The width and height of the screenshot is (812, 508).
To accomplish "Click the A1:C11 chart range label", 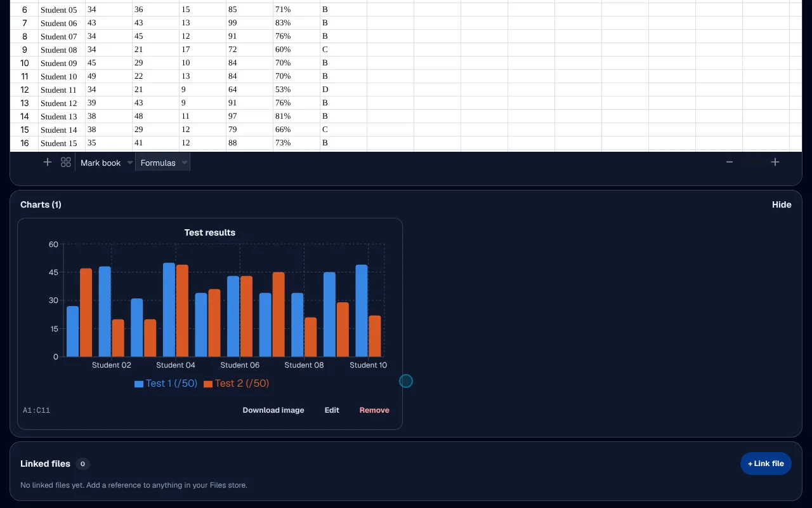I will pos(37,410).
